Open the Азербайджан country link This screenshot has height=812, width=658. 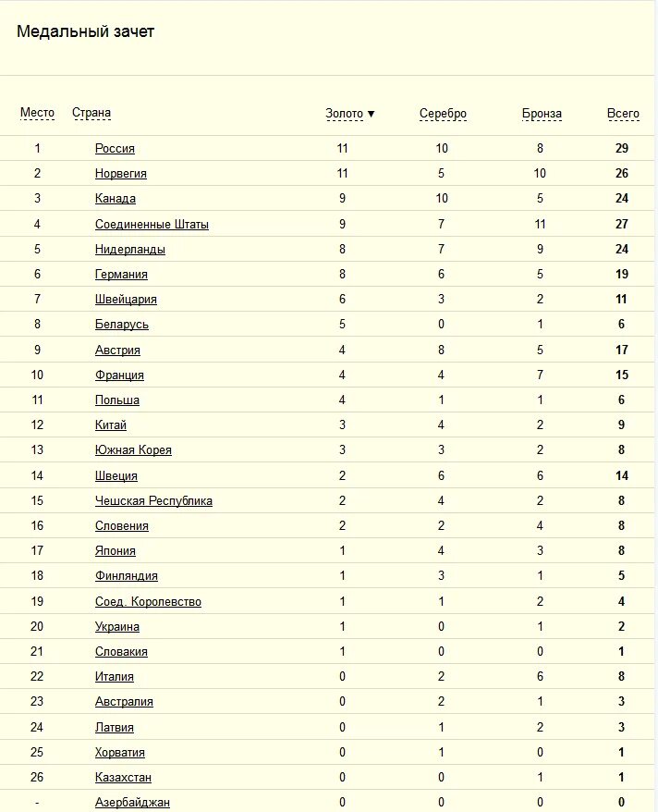tap(132, 802)
